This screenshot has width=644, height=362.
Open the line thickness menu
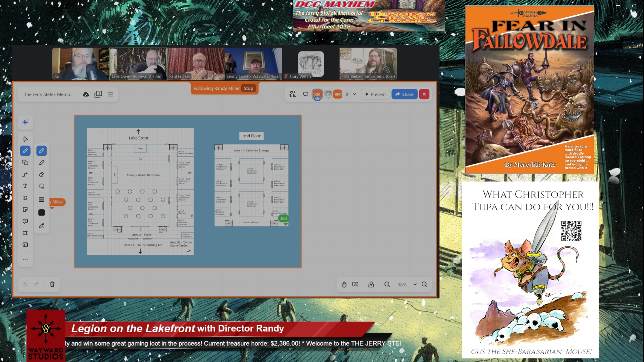point(41,199)
